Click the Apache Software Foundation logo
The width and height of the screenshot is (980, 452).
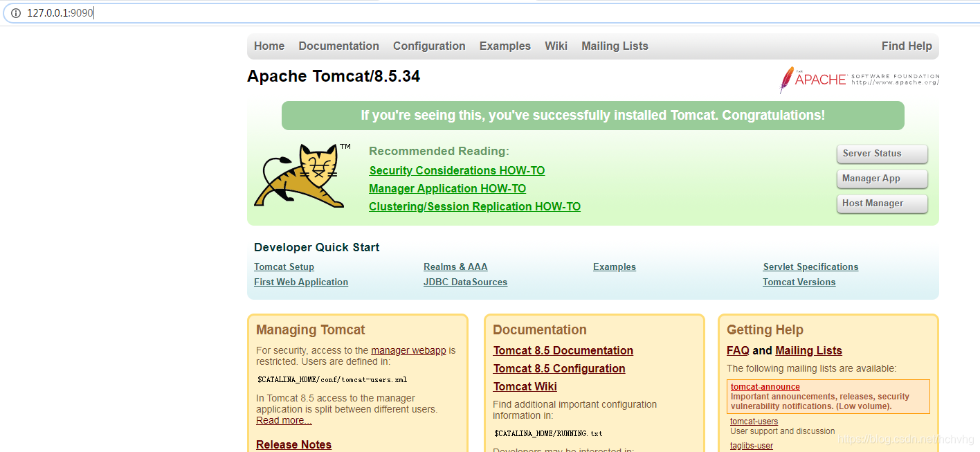(859, 80)
